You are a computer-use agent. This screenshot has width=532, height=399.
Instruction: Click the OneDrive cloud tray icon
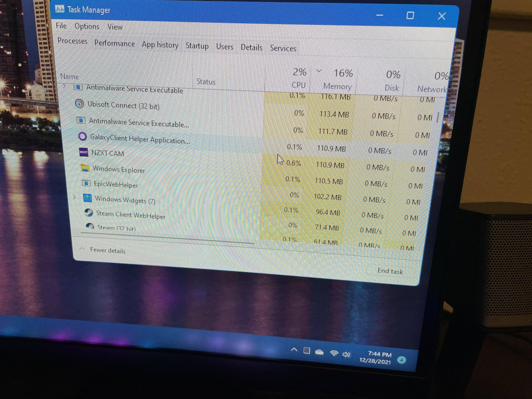coord(319,352)
